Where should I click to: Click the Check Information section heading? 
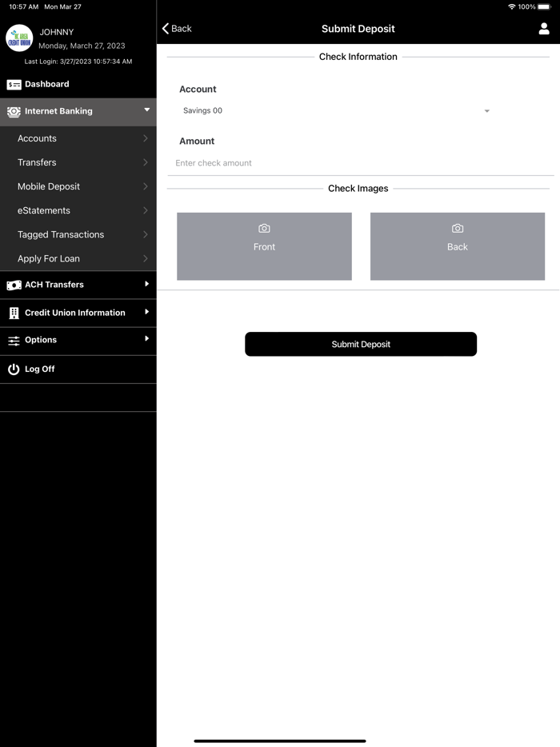(358, 57)
